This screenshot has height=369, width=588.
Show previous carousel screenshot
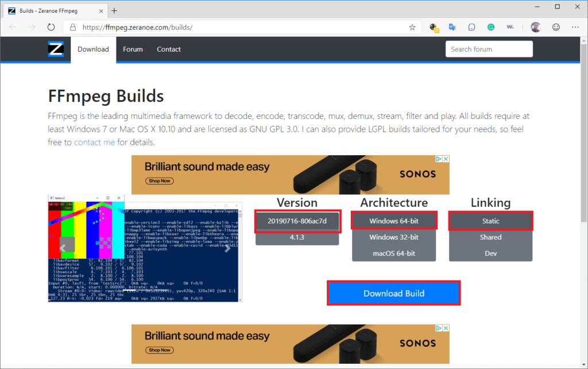coord(63,248)
